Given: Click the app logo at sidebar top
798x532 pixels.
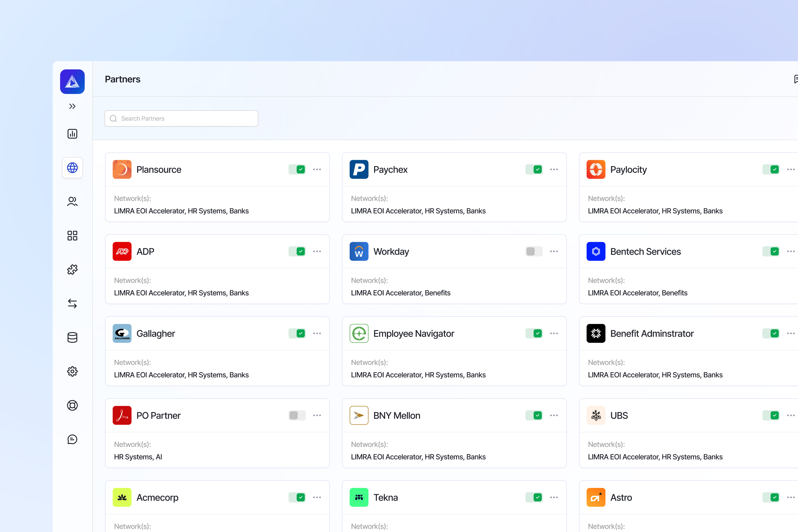Looking at the screenshot, I should coord(72,82).
